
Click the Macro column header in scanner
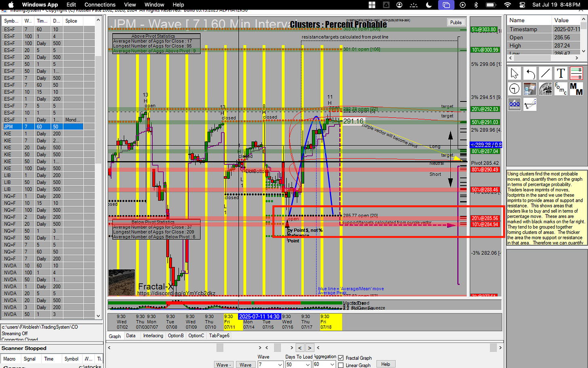point(10,359)
